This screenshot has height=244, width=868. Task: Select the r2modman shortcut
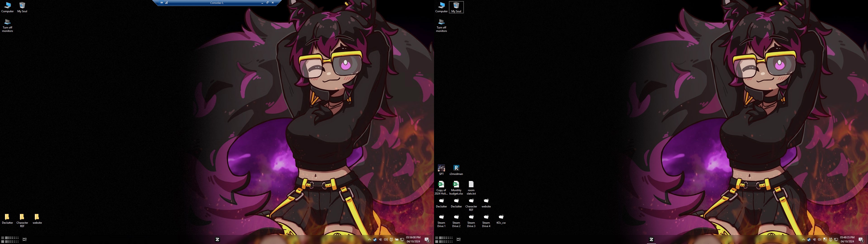pyautogui.click(x=456, y=170)
